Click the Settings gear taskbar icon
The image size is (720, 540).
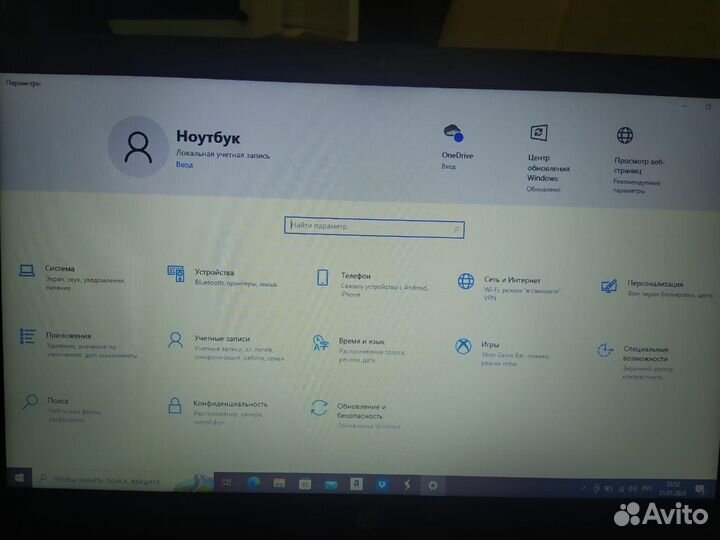433,485
